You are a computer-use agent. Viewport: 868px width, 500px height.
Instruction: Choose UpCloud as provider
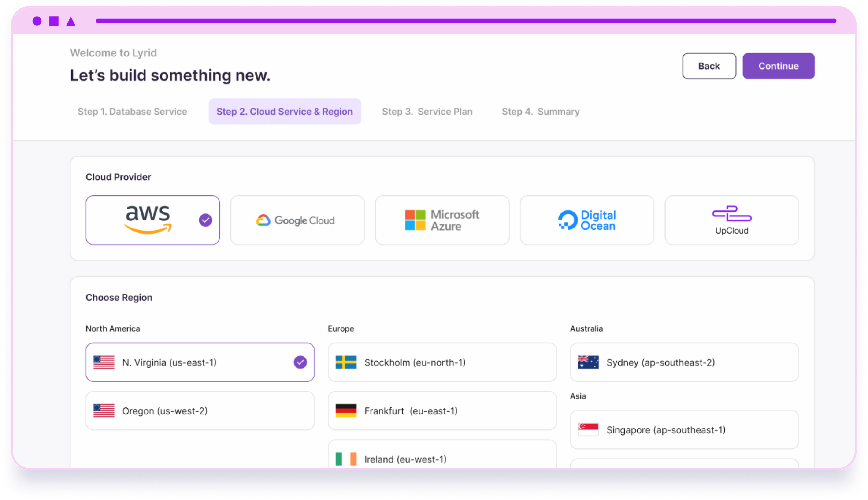click(x=732, y=220)
